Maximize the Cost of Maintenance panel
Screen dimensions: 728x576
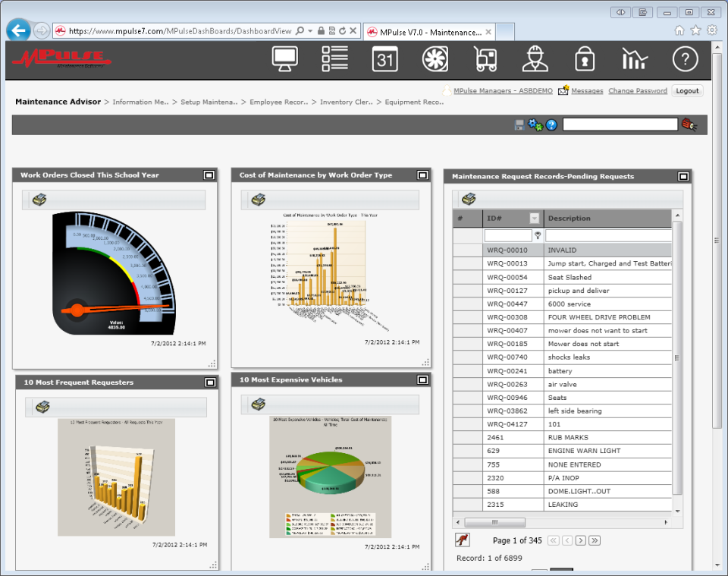coord(422,175)
